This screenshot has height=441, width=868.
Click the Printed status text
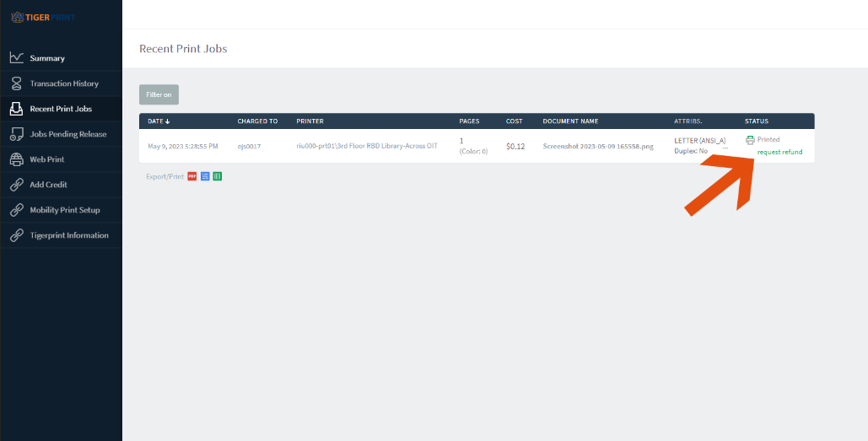[x=768, y=140]
